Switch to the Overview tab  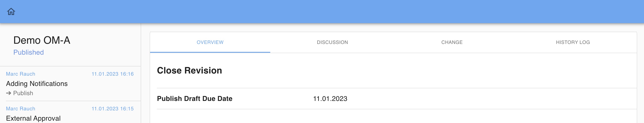click(x=210, y=42)
